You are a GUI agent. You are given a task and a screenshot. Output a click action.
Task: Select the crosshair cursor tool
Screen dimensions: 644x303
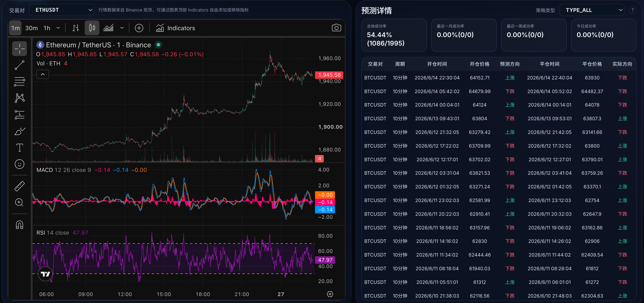(20, 48)
